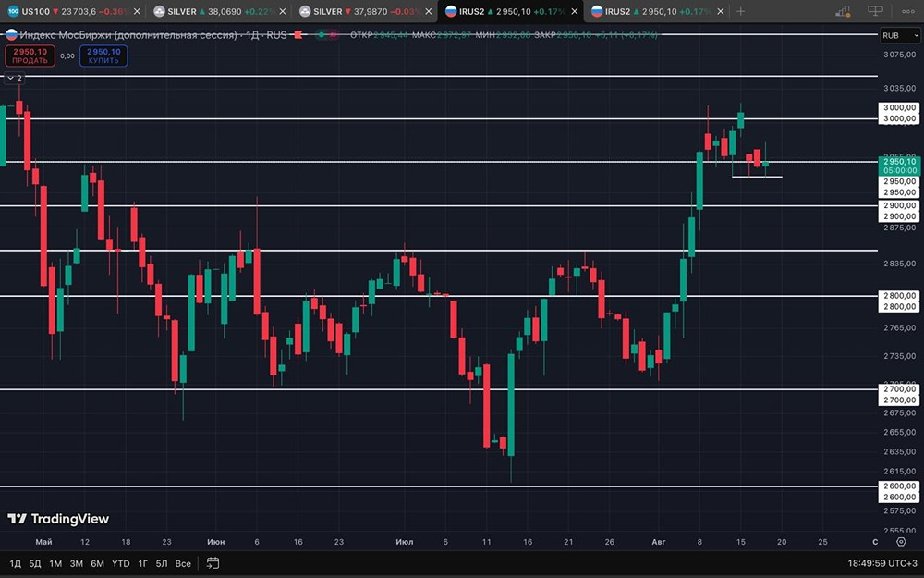Close the SILVER 37,9870 tab

pos(429,11)
